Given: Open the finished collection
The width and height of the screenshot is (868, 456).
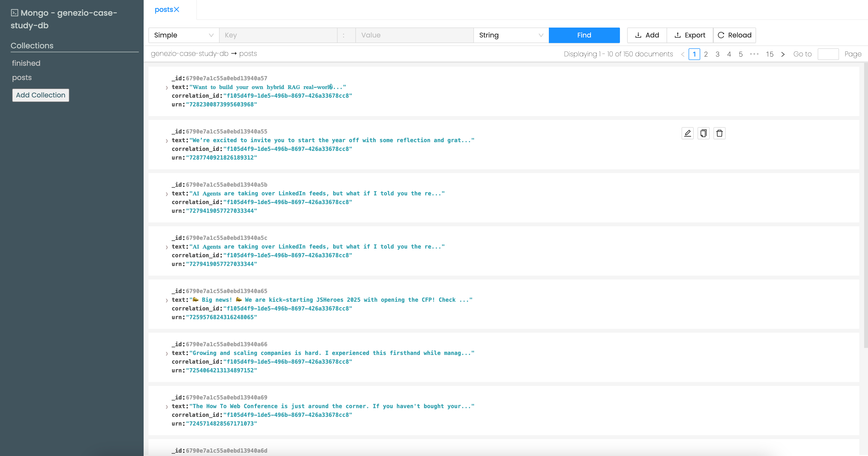Looking at the screenshot, I should point(26,63).
